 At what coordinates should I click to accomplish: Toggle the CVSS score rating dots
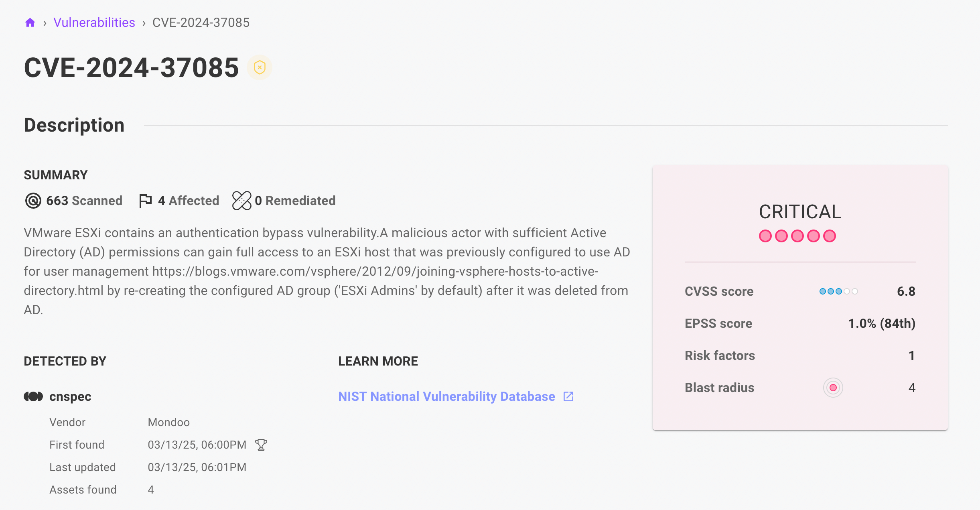[x=836, y=292]
